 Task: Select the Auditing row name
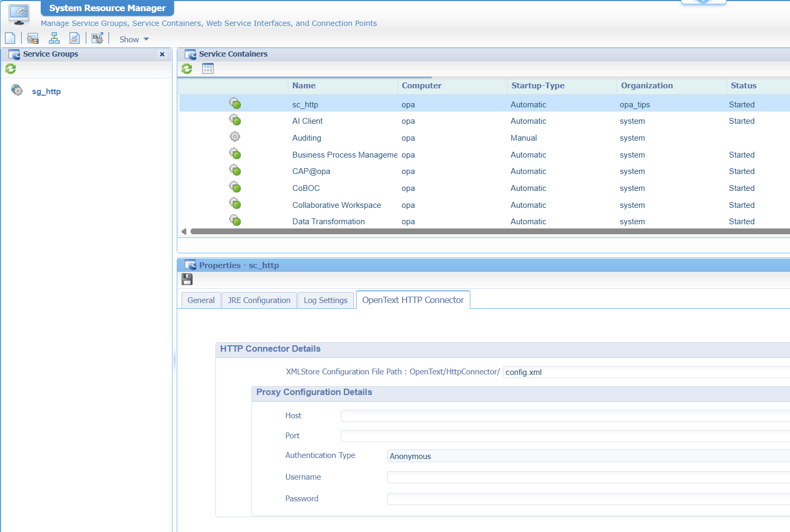(x=307, y=138)
